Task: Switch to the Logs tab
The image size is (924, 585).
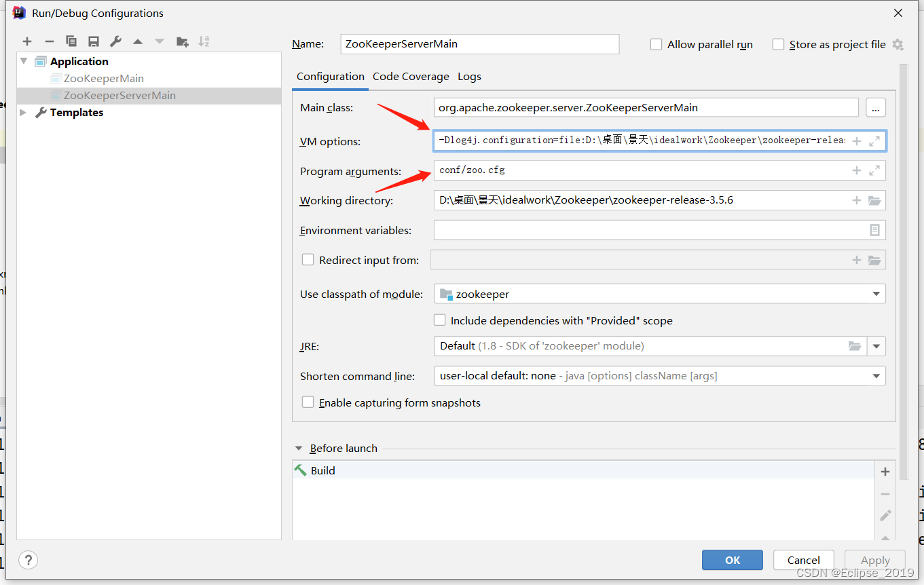Action: click(x=469, y=77)
